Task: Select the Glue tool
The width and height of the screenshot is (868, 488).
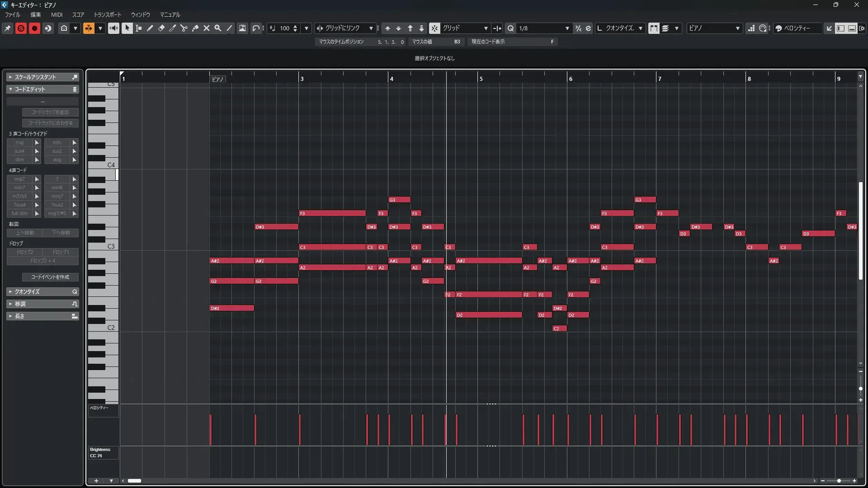Action: pos(195,28)
